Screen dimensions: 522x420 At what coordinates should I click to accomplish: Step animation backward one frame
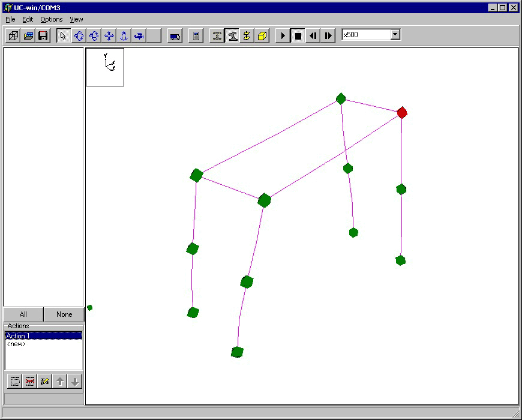(x=313, y=36)
